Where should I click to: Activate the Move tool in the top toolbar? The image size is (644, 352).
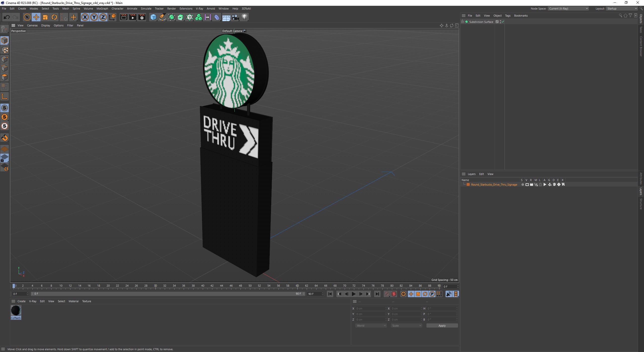[36, 17]
